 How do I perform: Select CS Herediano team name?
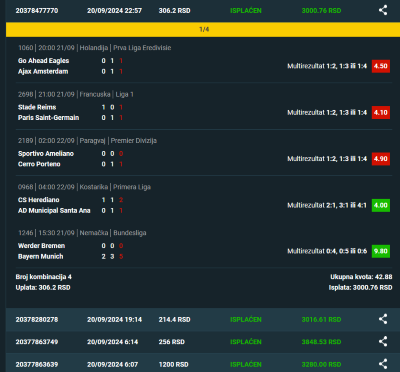[x=39, y=200]
